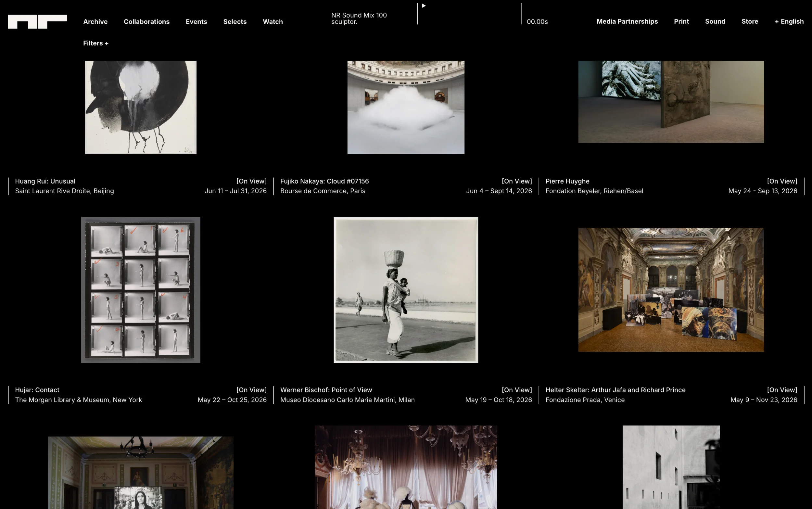
Task: Open the Fujiko Nakaya cloud image
Action: (x=405, y=108)
